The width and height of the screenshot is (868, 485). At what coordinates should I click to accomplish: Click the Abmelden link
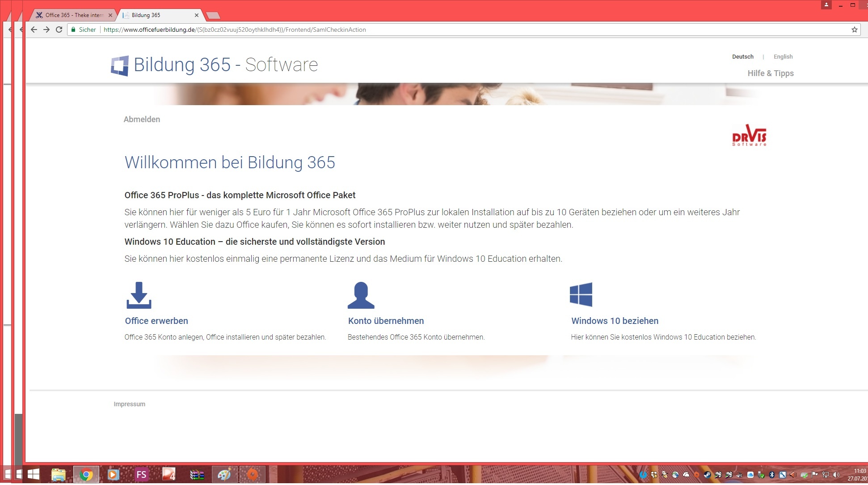(x=142, y=119)
